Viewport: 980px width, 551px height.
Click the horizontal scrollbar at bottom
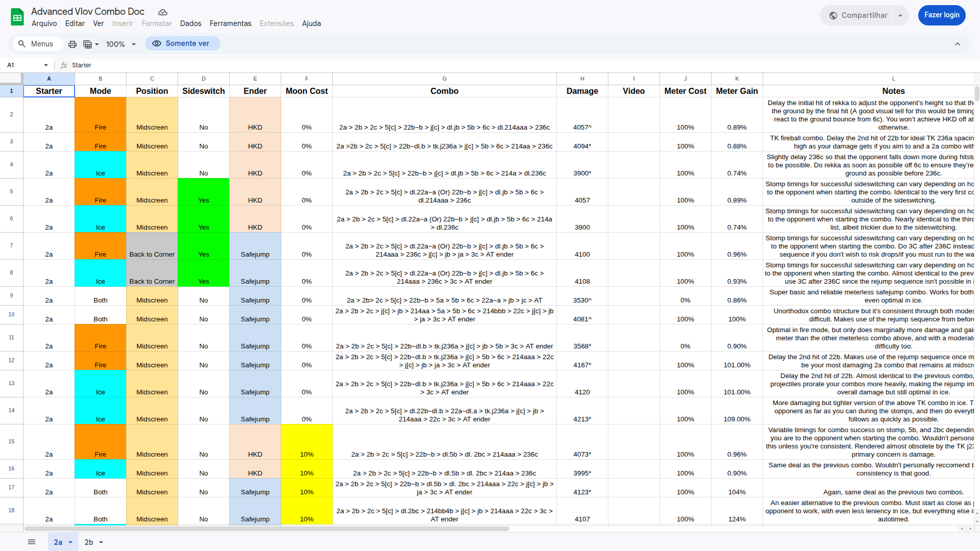click(265, 529)
